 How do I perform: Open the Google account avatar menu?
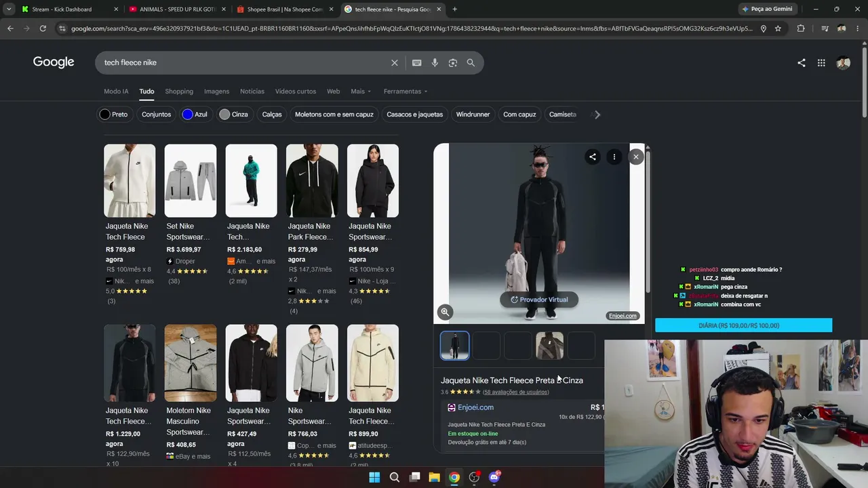pos(843,63)
